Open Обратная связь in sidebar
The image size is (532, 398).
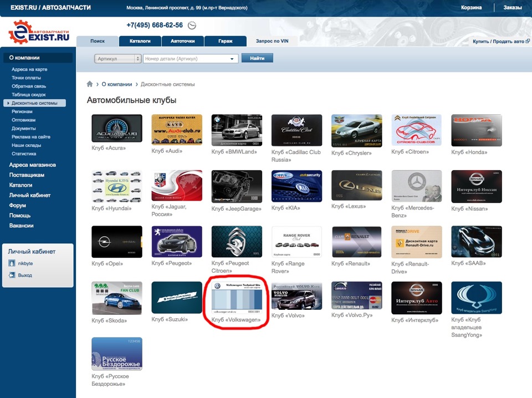click(x=29, y=86)
